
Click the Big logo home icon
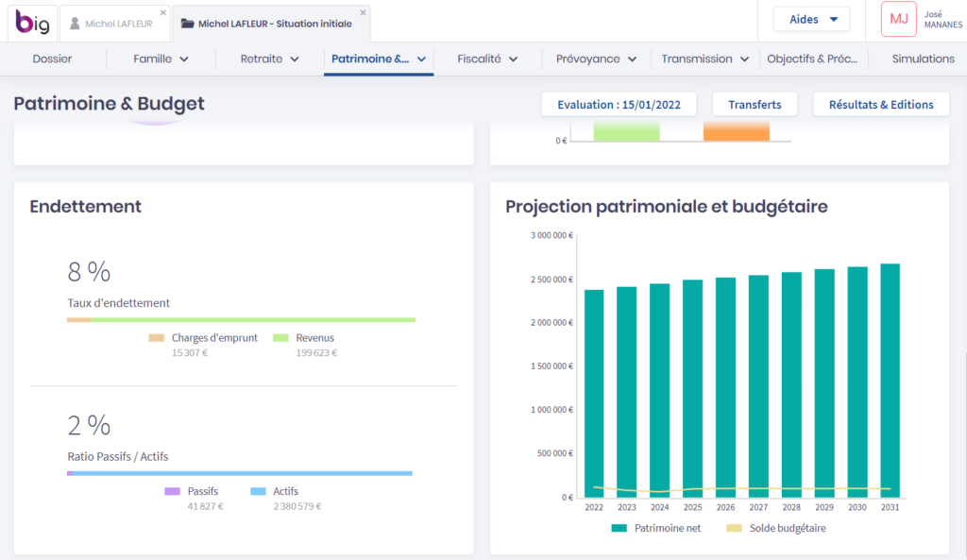point(31,23)
